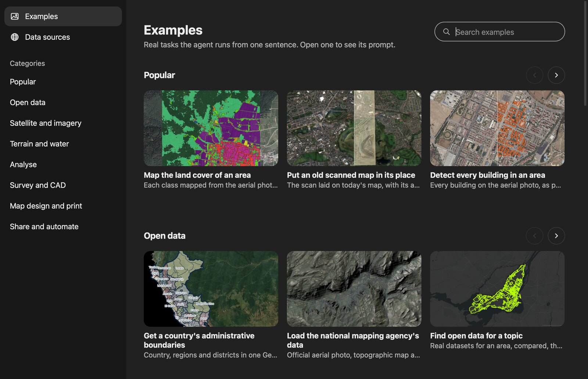588x379 pixels.
Task: Click the page scrollbar thumb
Action: 585,53
